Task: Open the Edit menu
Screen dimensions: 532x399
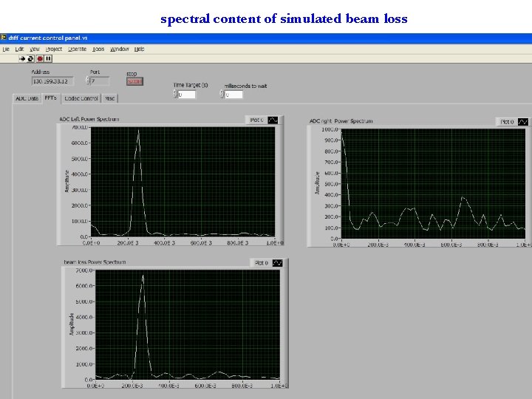Action: (19, 50)
